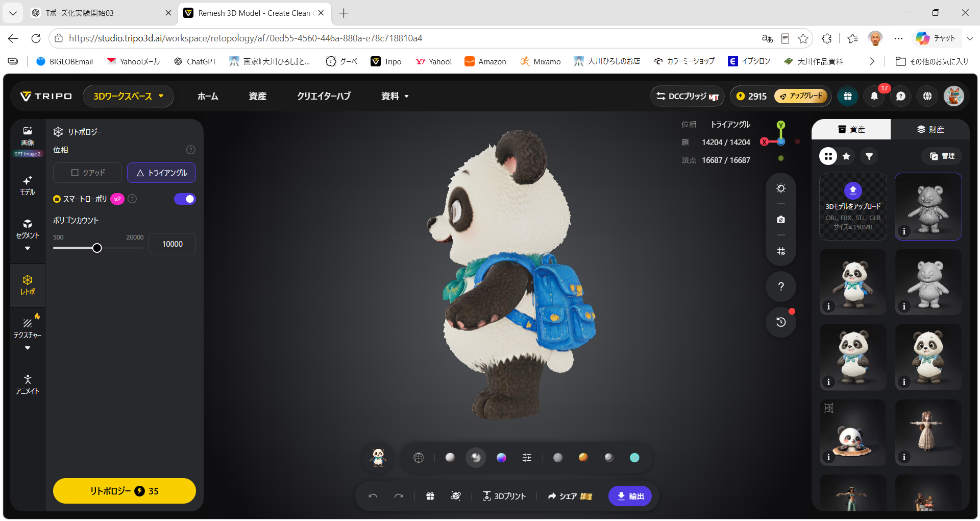Click the undo arrow in bottom toolbar
The height and width of the screenshot is (521, 980).
[373, 496]
